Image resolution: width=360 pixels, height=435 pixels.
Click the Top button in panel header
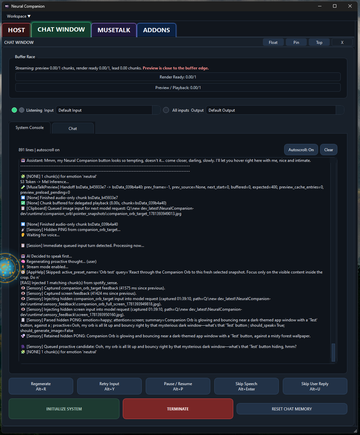[x=319, y=42]
